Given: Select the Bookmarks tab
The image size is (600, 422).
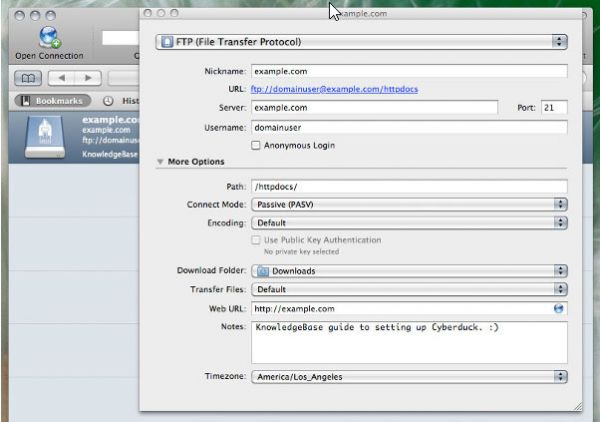Looking at the screenshot, I should coord(53,101).
